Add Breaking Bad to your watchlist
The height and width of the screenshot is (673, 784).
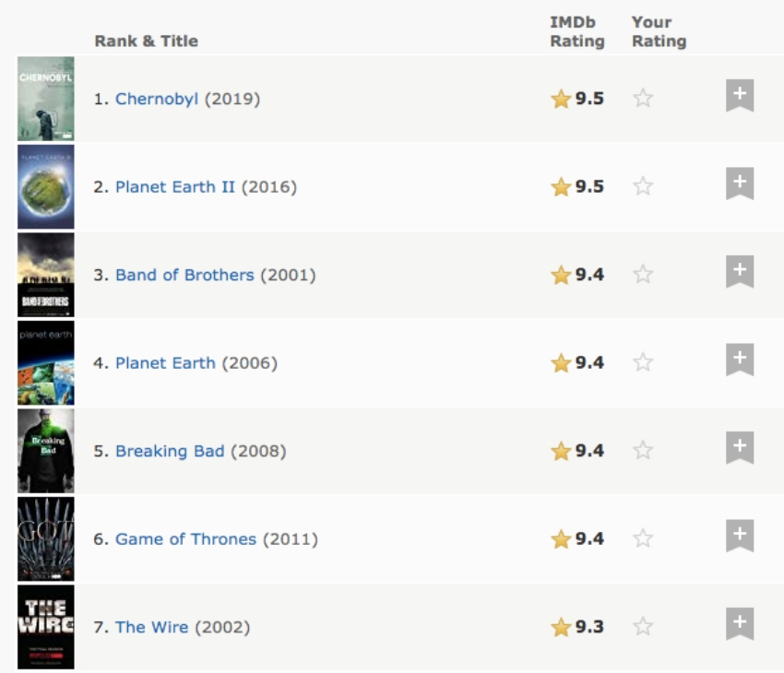(x=740, y=448)
